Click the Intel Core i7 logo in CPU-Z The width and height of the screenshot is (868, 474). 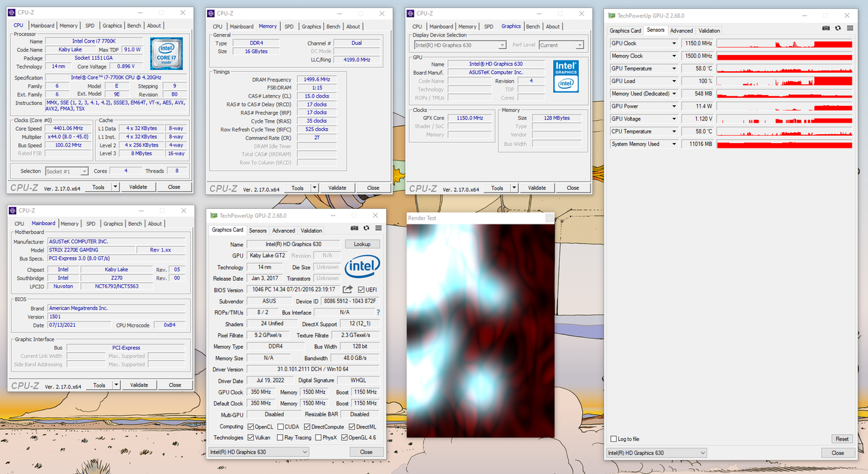coord(166,54)
